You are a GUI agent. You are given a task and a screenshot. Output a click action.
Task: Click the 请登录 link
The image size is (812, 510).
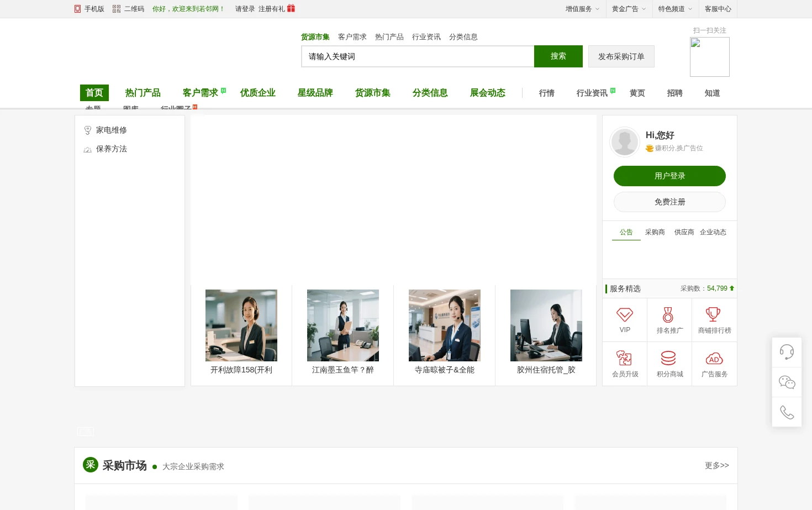(245, 9)
